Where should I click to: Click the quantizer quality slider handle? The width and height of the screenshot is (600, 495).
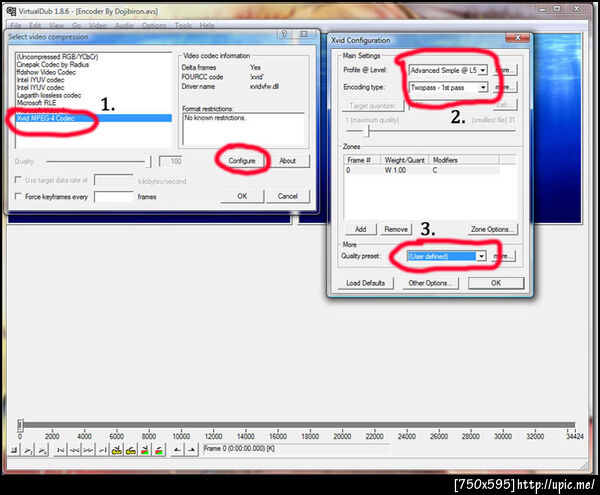point(368,131)
